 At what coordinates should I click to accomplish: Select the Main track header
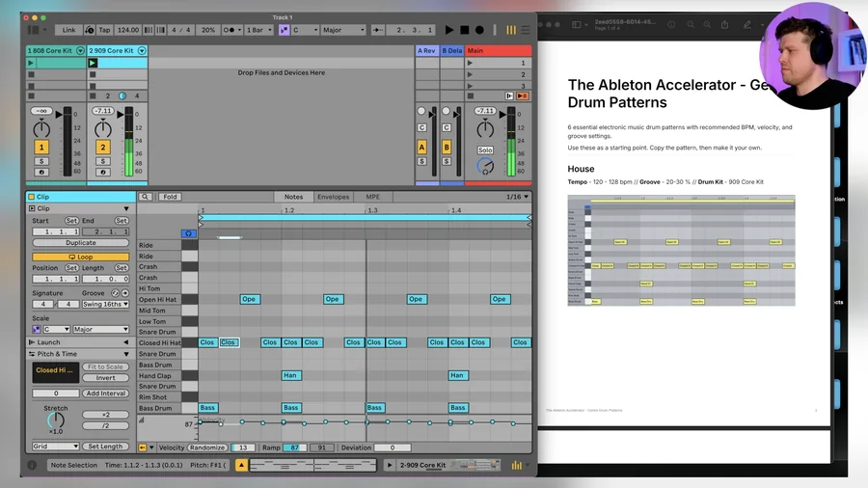(x=499, y=50)
